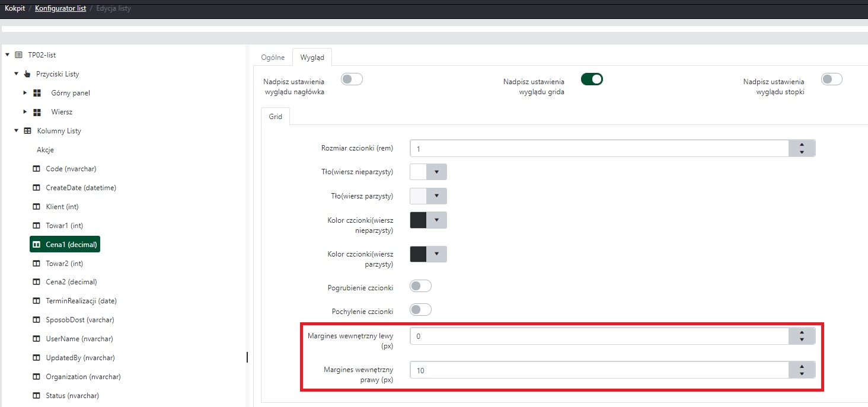Click the Margines wewnętrzny lewy input field

tap(599, 337)
